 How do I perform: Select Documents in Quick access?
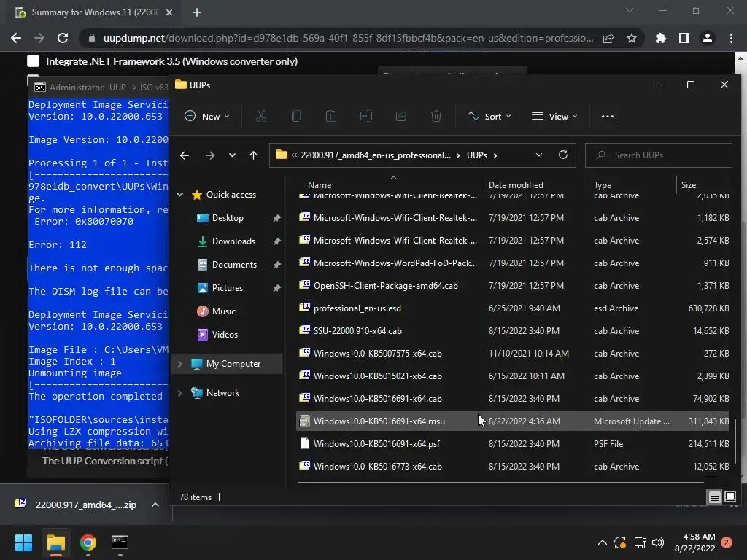click(234, 265)
